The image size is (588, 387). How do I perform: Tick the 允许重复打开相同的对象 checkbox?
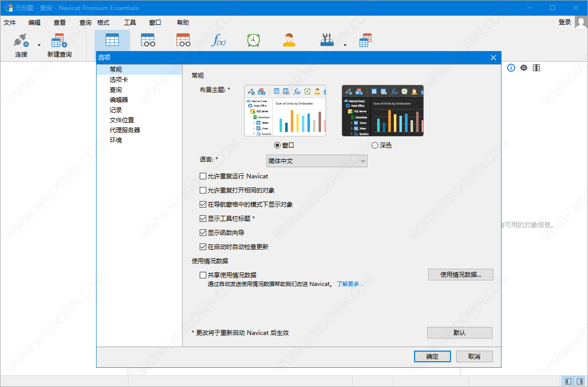point(203,190)
